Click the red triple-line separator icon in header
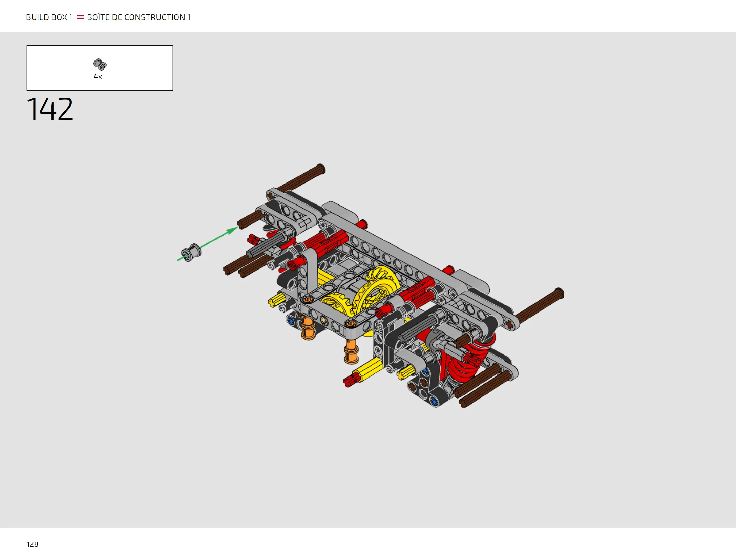Image resolution: width=736 pixels, height=560 pixels. point(80,17)
